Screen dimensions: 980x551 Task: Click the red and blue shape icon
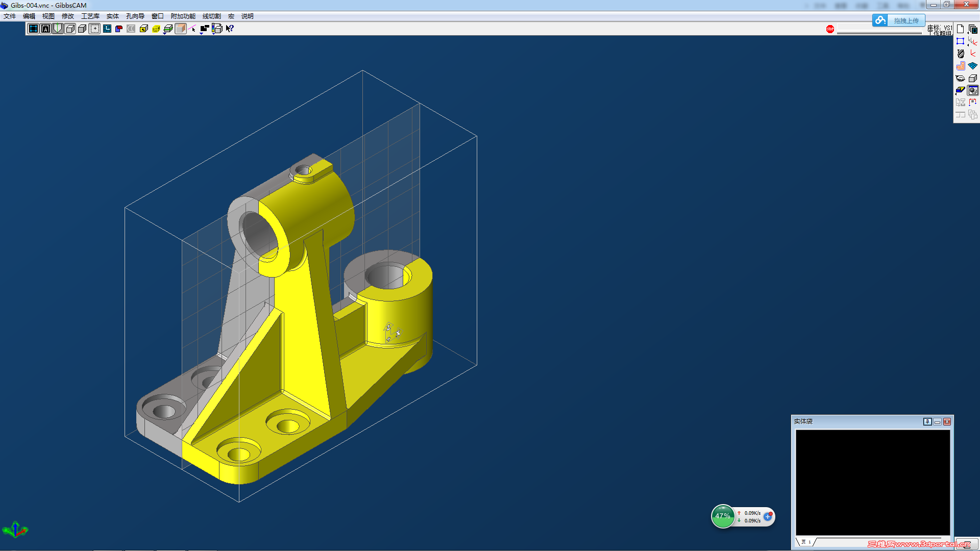tap(119, 29)
